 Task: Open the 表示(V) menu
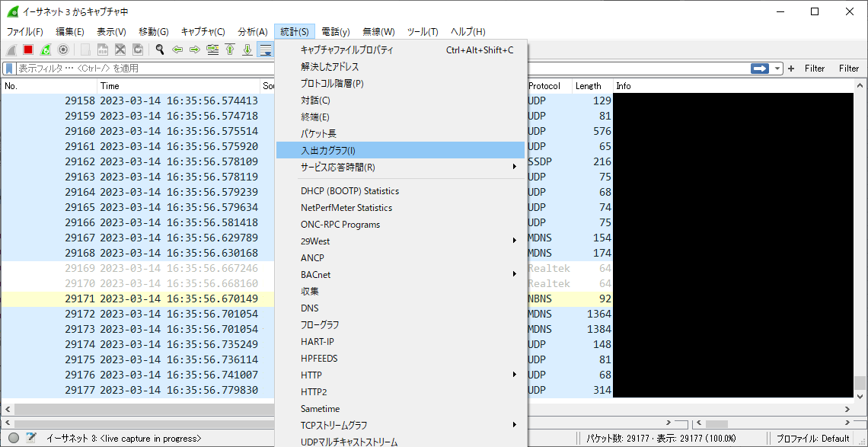tap(111, 32)
